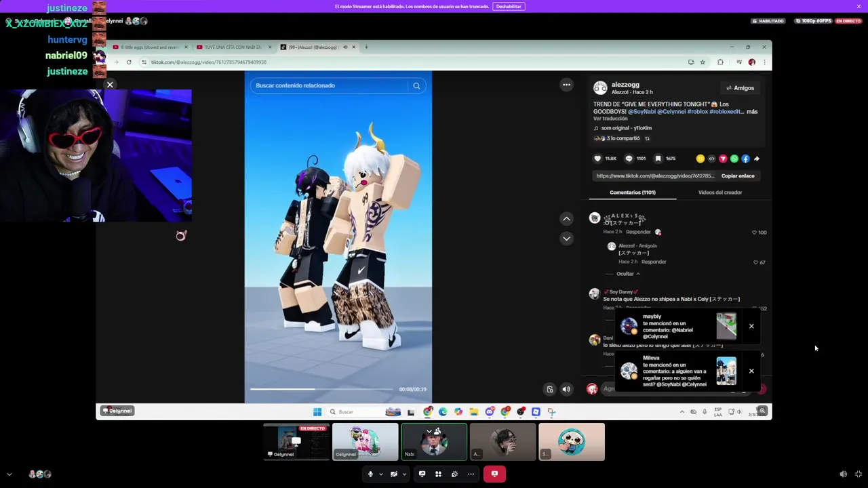Toggle the auto-scroll icon near volume
This screenshot has width=868, height=488.
coord(550,389)
